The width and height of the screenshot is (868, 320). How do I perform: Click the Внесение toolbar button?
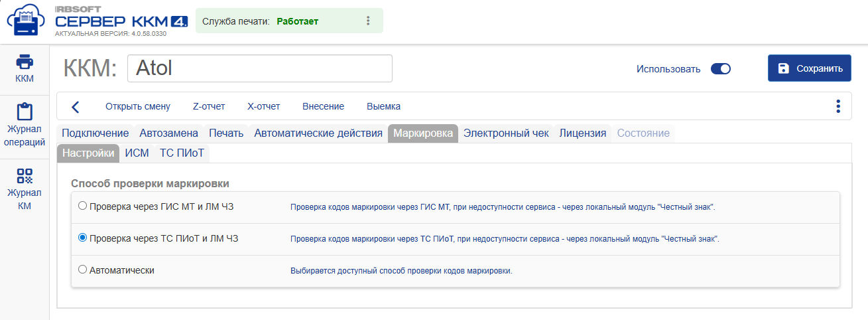tap(323, 106)
